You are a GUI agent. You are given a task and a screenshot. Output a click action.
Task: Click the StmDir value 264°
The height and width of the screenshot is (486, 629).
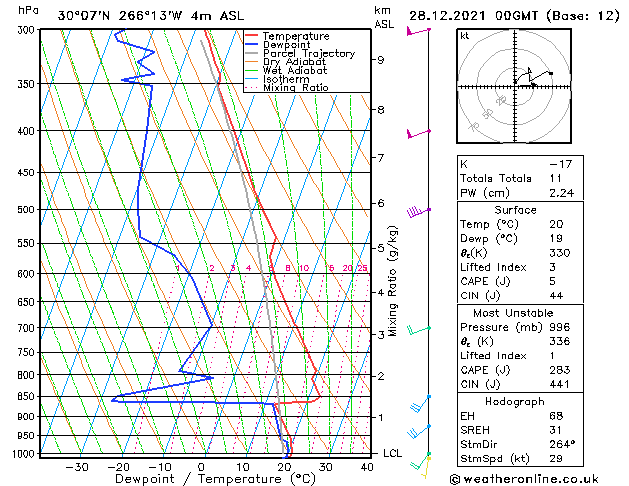tap(562, 445)
